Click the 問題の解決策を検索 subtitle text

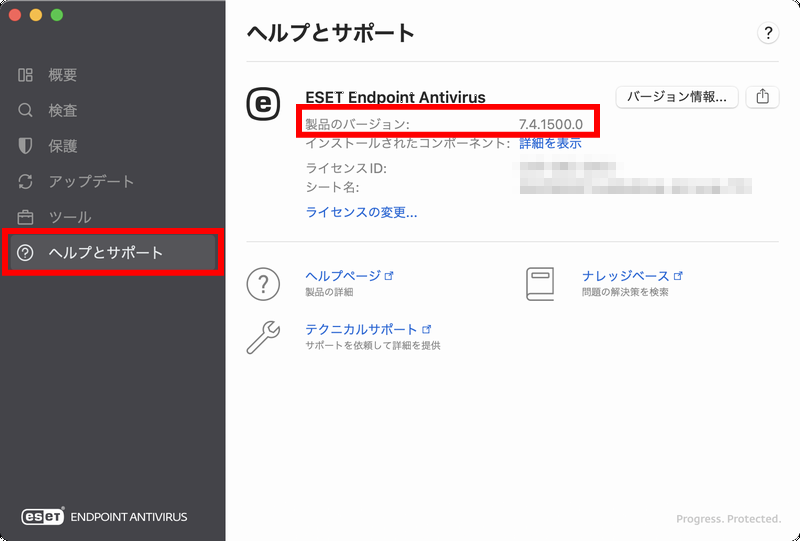click(625, 292)
